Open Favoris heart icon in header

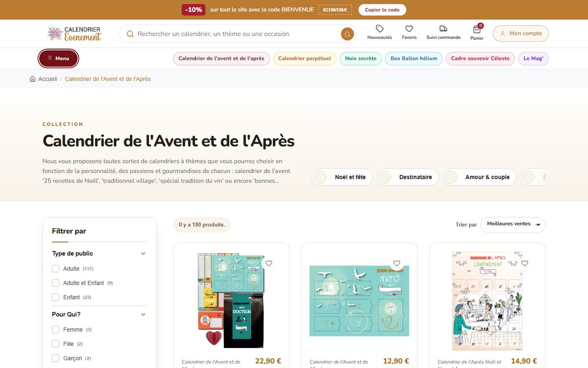click(409, 29)
